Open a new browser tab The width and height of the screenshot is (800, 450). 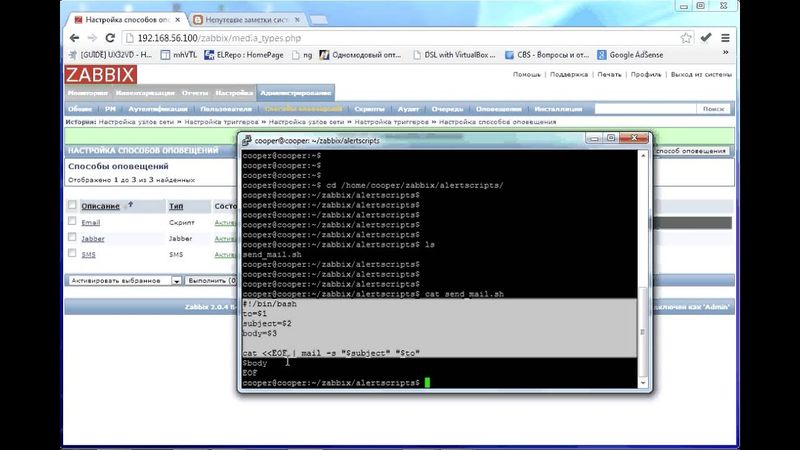coord(318,20)
